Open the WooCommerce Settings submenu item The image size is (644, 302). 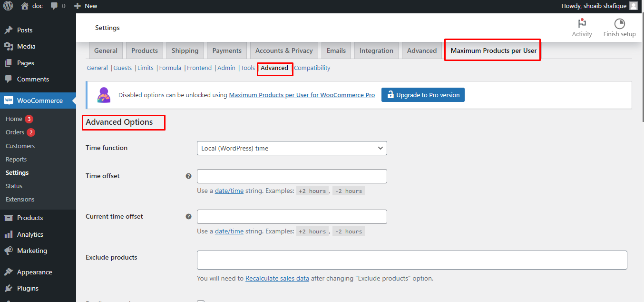(17, 172)
